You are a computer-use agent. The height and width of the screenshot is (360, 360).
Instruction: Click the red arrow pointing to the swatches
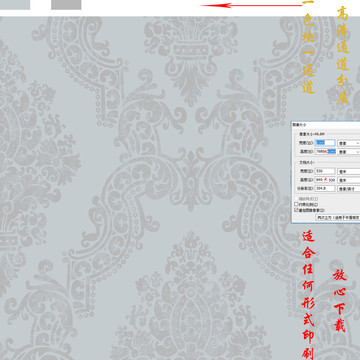(x=251, y=5)
